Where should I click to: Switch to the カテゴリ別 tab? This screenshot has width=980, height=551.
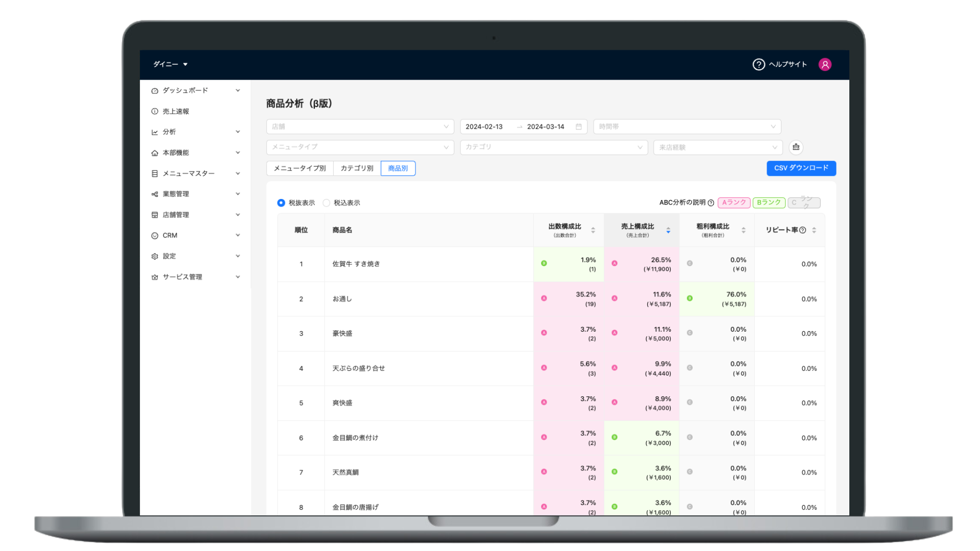coord(356,168)
